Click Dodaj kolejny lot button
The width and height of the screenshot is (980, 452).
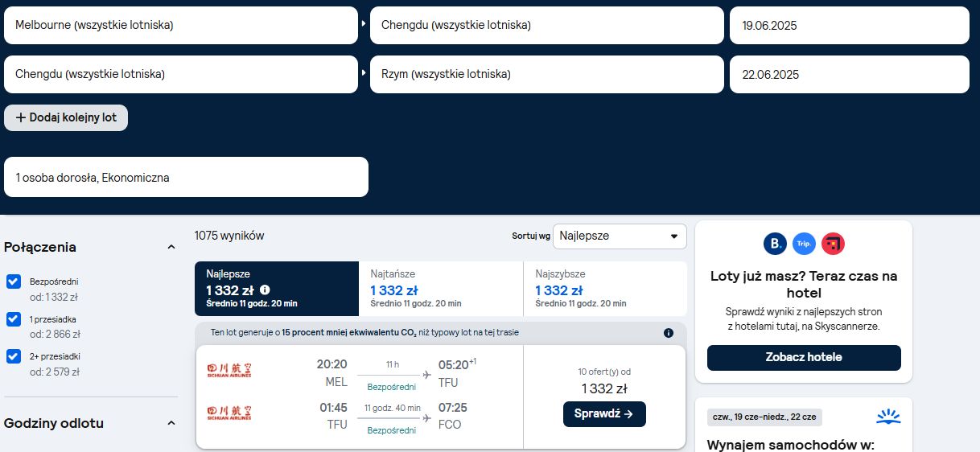coord(66,117)
